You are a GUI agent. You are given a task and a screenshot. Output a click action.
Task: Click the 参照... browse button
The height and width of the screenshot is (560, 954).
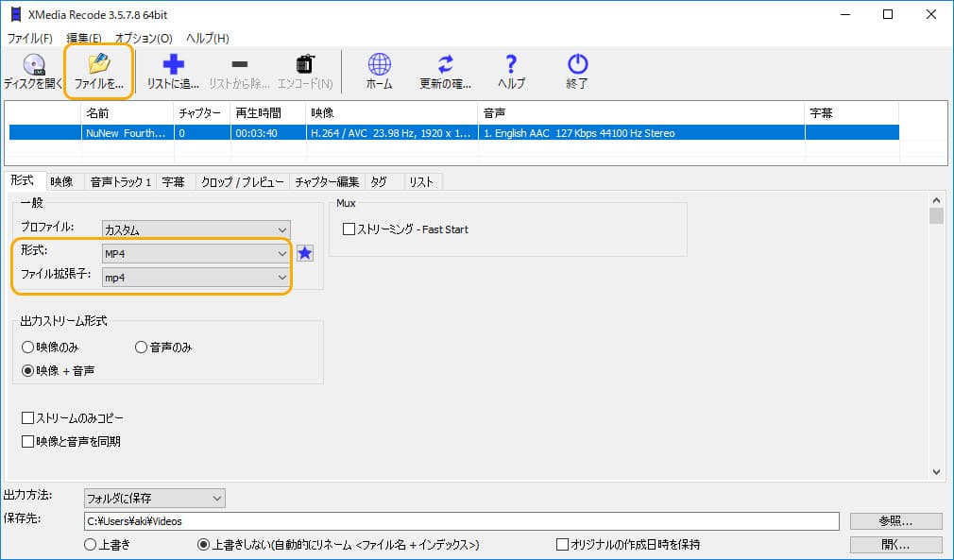pos(895,521)
